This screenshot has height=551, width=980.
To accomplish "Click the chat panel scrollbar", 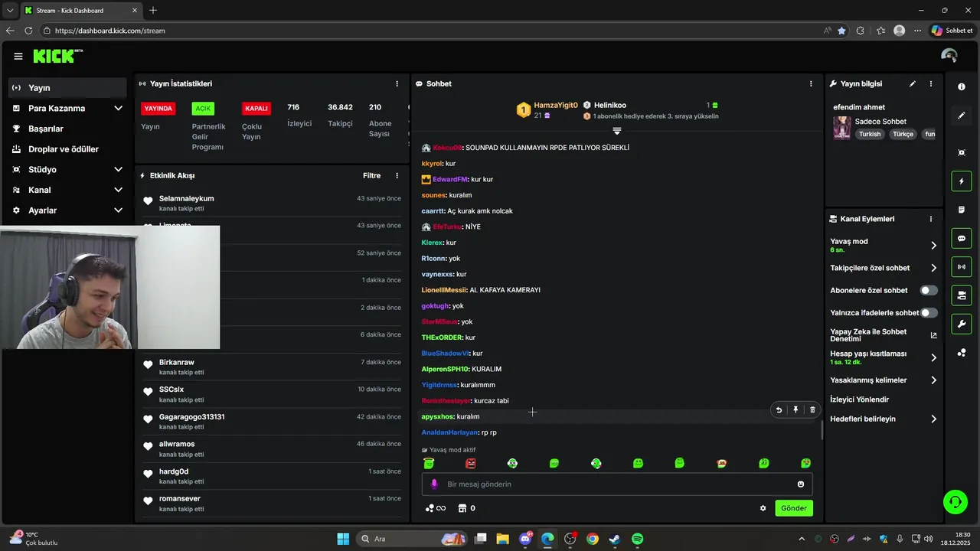I will (822, 429).
